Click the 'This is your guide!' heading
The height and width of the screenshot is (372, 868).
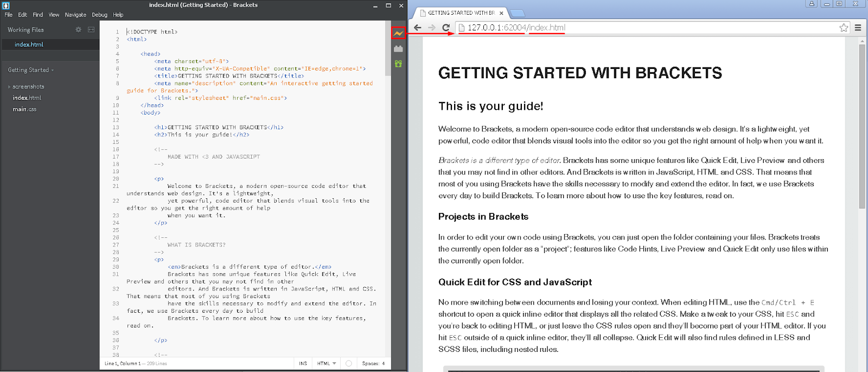pos(490,106)
